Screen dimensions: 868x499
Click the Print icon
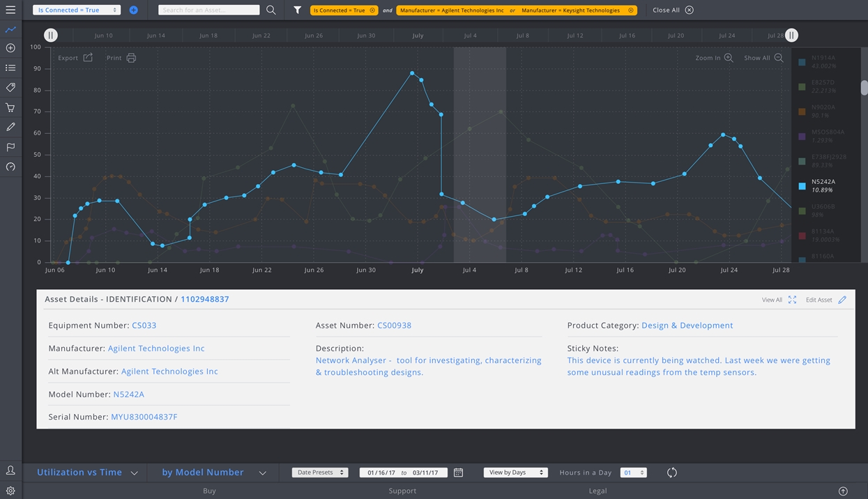click(x=131, y=58)
